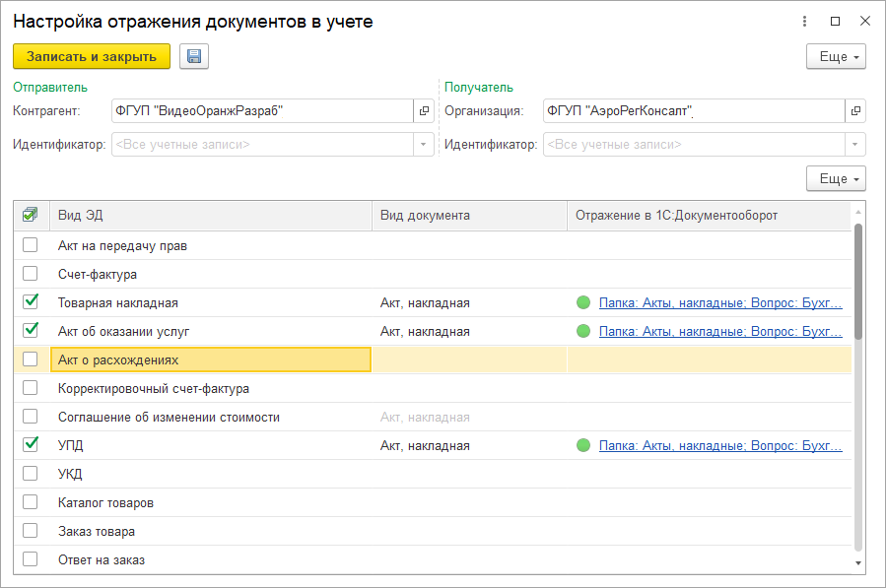
Task: Open the Контрагент field lookup icon
Action: [424, 111]
